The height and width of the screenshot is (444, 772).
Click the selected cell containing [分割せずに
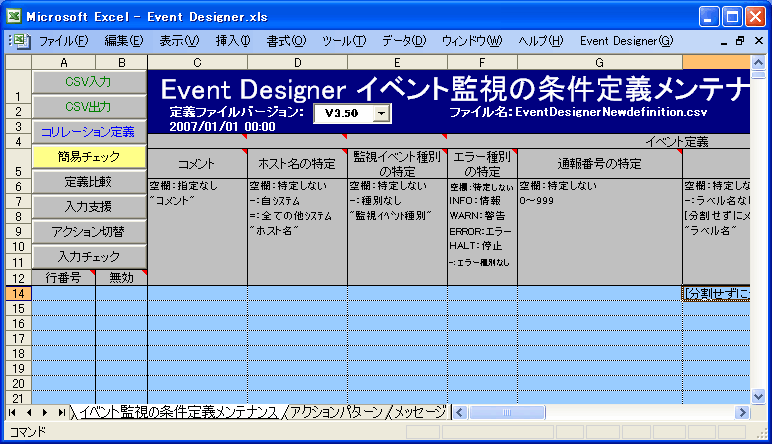click(716, 294)
